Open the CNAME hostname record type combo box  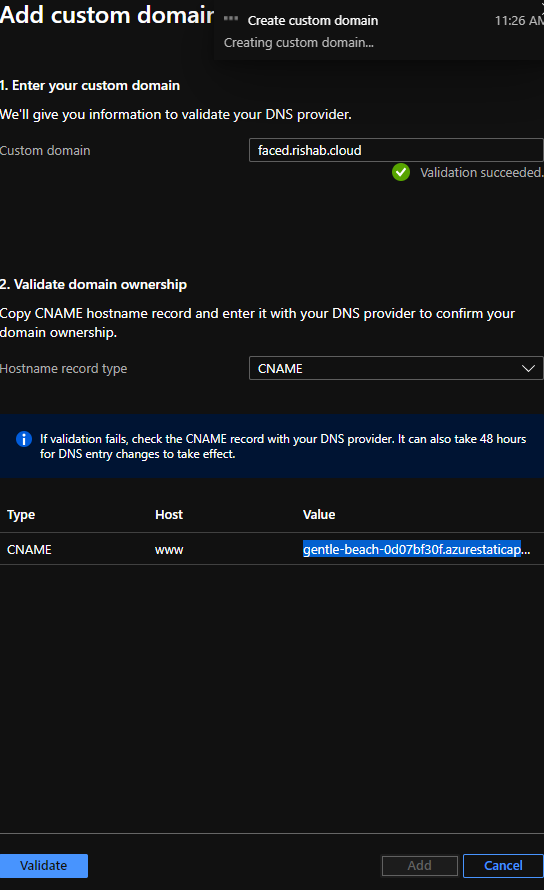[x=396, y=368]
